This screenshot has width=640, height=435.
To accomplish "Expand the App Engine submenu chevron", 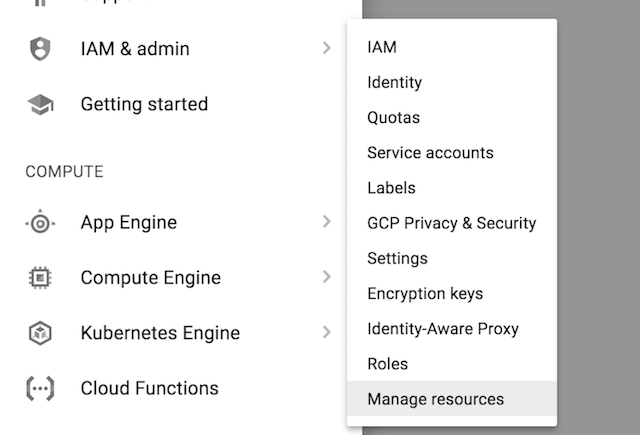I will 327,222.
